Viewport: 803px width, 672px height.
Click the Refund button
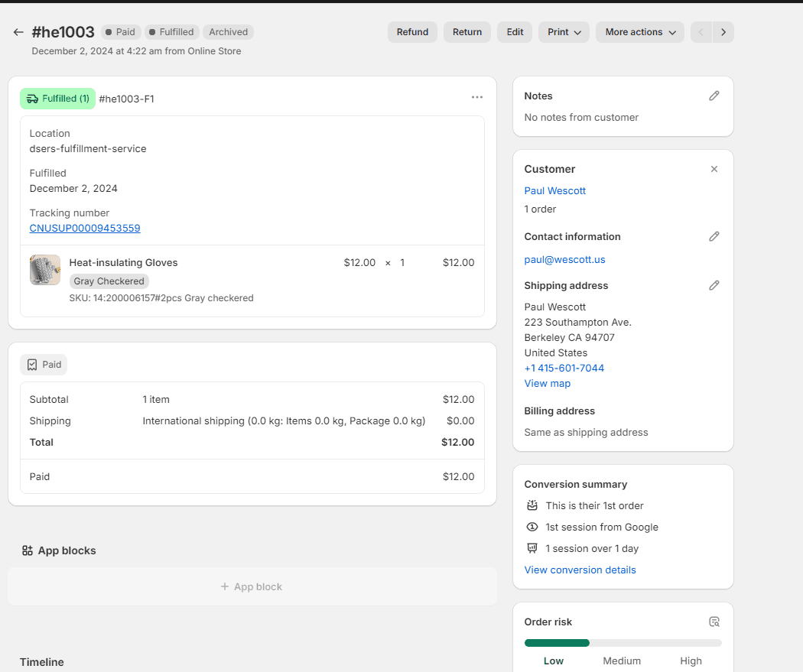(412, 32)
